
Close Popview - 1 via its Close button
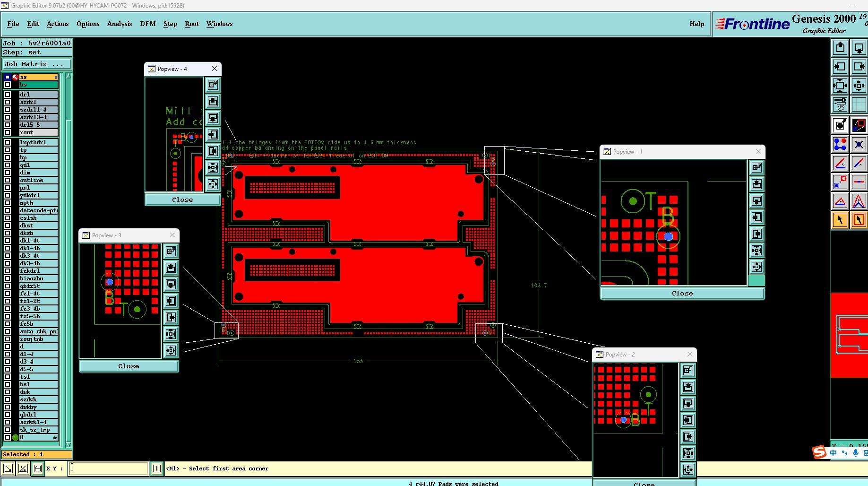(682, 293)
